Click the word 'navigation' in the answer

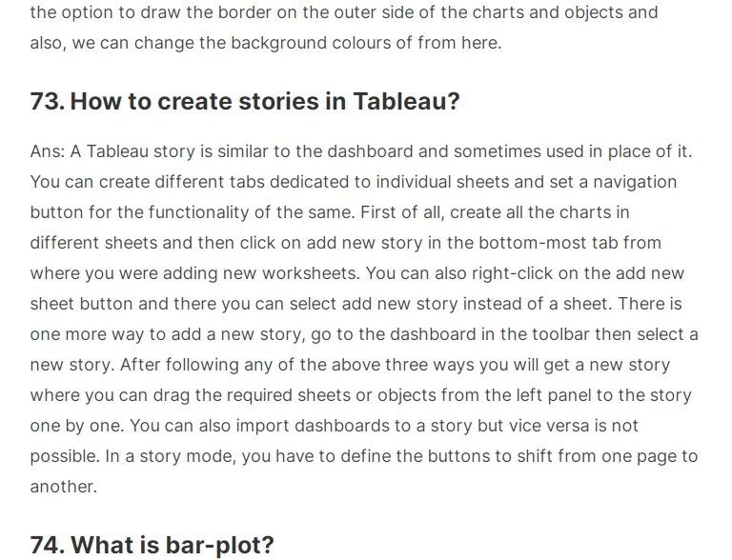635,182
